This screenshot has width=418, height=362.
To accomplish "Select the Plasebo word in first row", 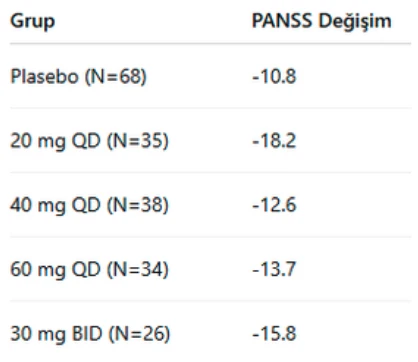I will pyautogui.click(x=44, y=76).
